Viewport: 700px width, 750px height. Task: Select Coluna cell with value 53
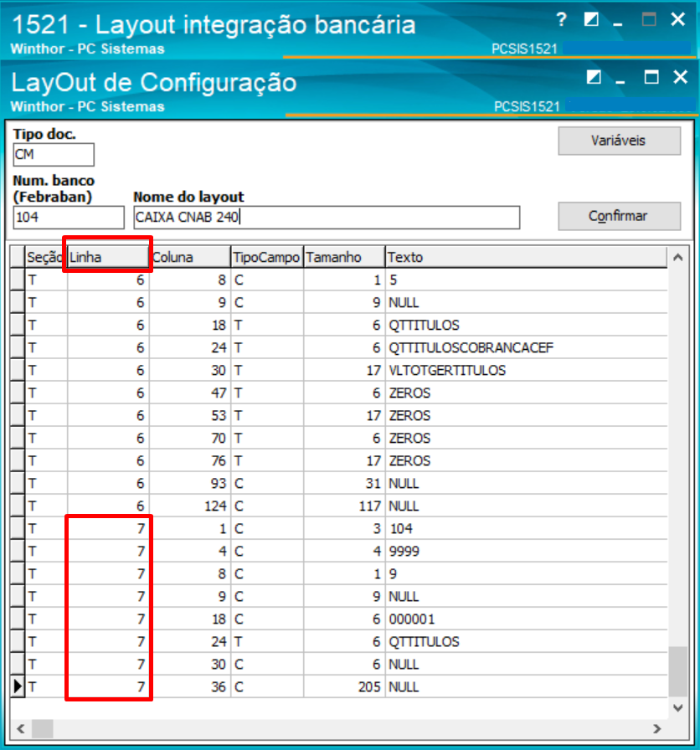pos(190,416)
